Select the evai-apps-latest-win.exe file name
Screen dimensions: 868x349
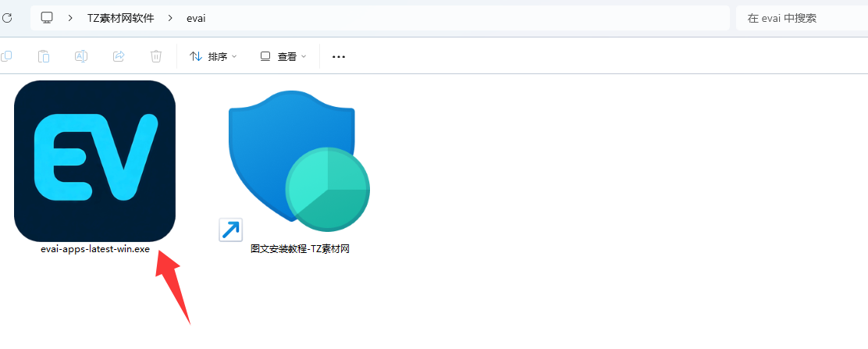[x=95, y=249]
